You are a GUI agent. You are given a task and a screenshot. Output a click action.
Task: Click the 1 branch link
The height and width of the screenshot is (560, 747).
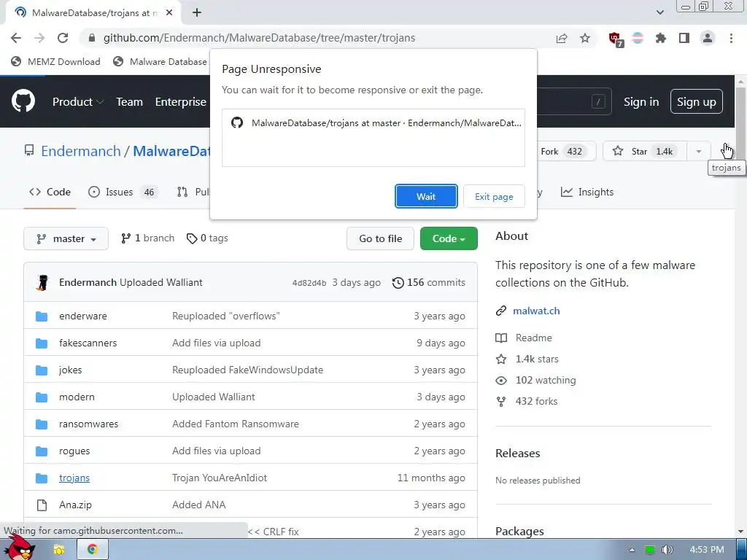coord(147,238)
